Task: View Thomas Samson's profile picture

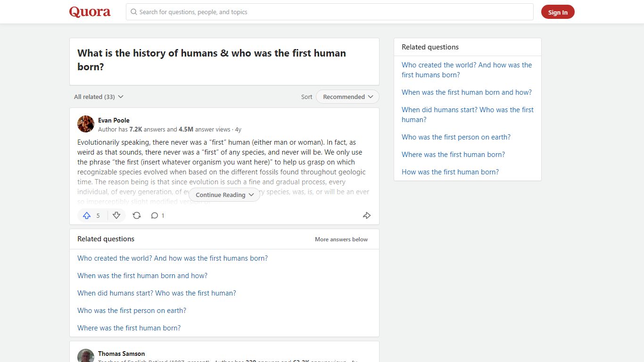Action: [86, 356]
